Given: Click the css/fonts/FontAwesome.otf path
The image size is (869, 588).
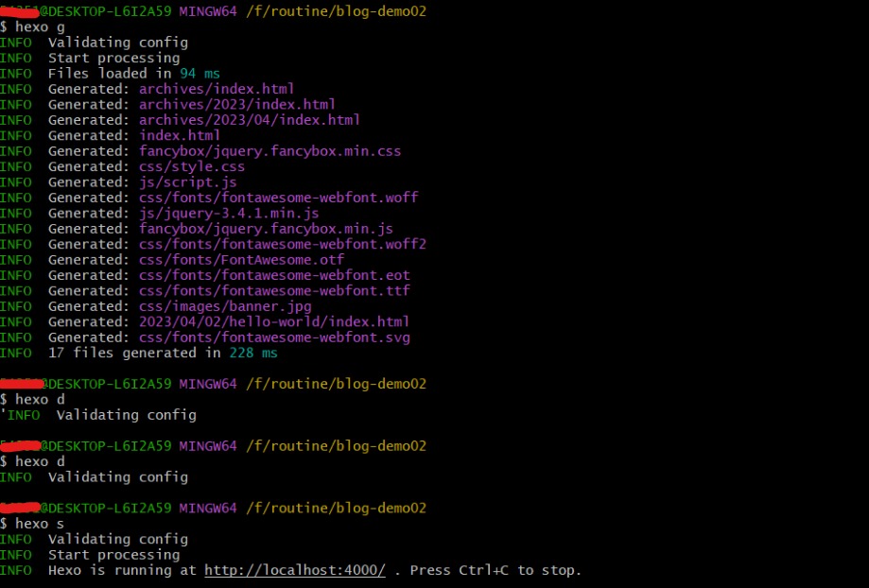Looking at the screenshot, I should click(241, 259).
